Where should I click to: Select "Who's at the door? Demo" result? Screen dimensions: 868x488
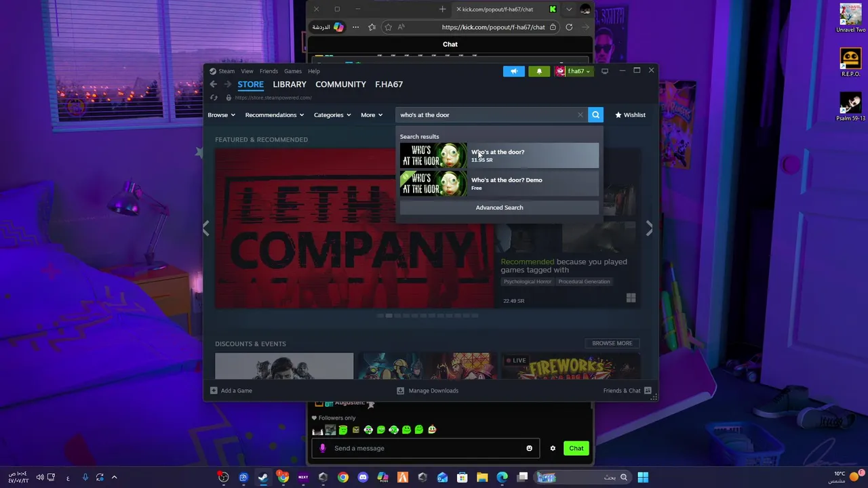point(499,183)
